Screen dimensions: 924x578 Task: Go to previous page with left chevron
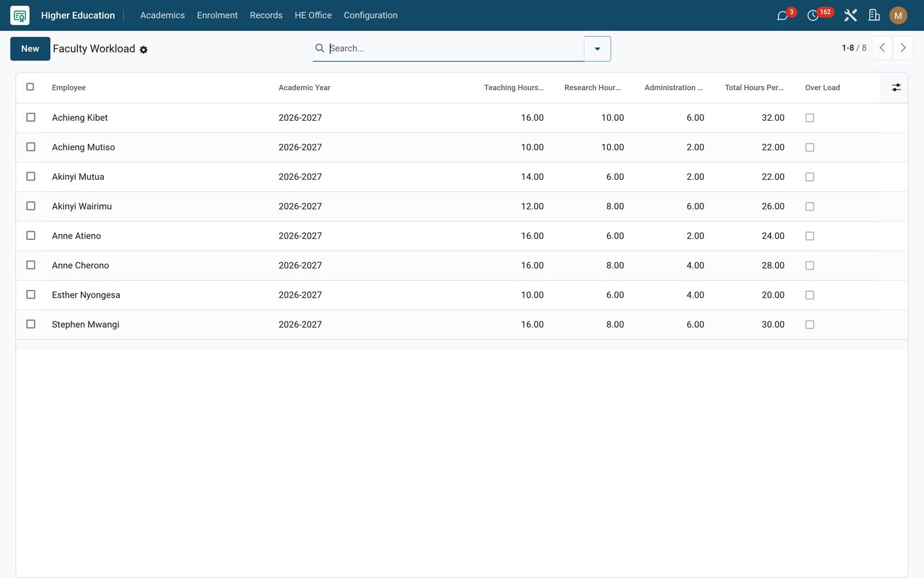click(882, 48)
